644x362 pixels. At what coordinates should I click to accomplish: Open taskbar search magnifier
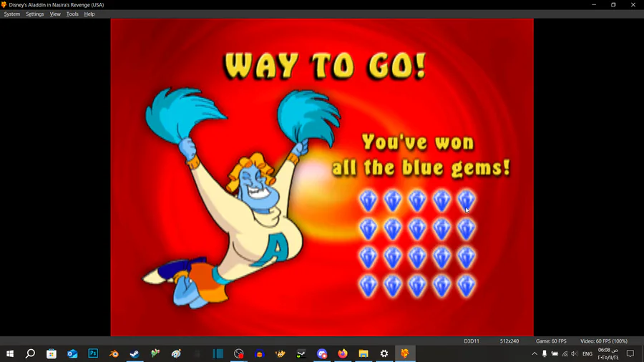pyautogui.click(x=30, y=353)
